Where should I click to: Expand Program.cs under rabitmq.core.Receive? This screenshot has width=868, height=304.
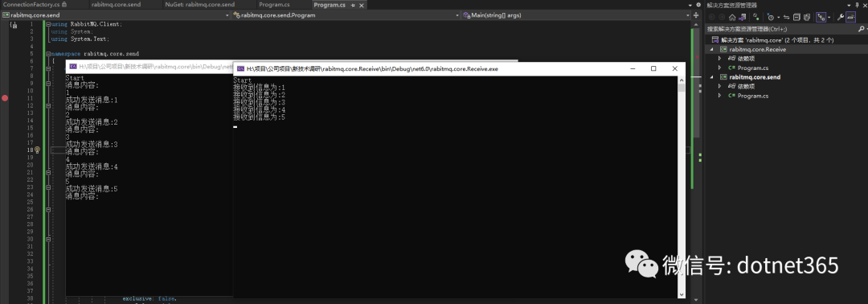(x=719, y=68)
